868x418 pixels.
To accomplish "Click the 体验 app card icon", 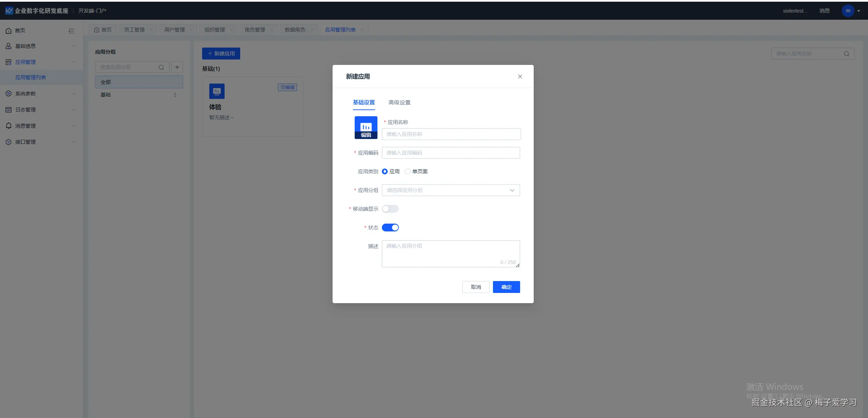I will 217,91.
